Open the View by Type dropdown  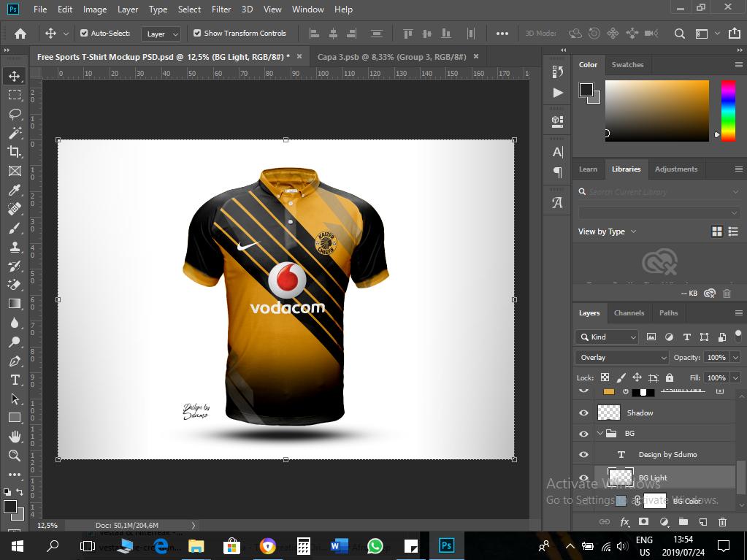click(x=607, y=231)
